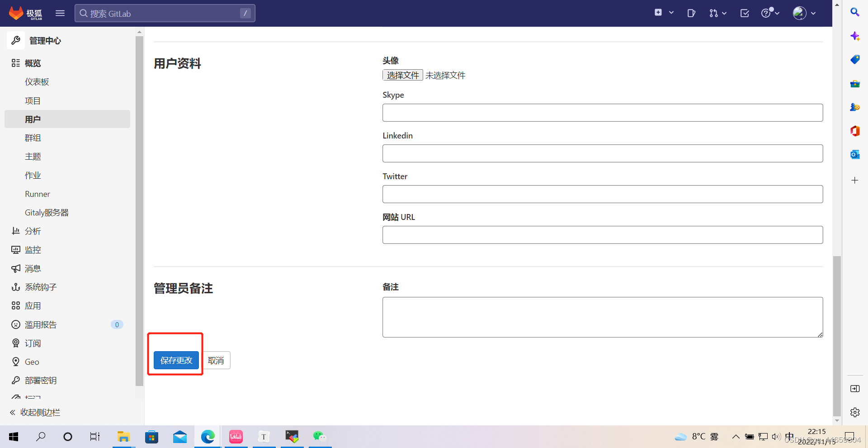Click the sidebar scrollbar thumb
Image resolution: width=868 pixels, height=448 pixels.
click(x=139, y=211)
